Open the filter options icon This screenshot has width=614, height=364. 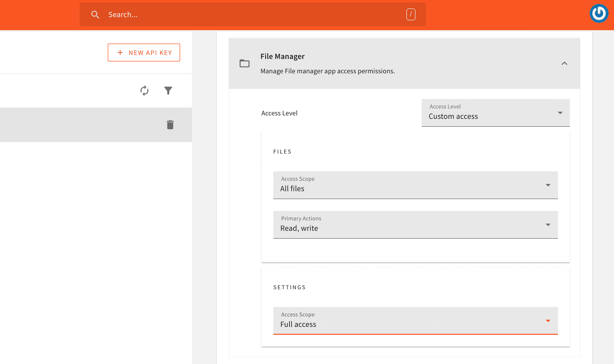(x=168, y=91)
